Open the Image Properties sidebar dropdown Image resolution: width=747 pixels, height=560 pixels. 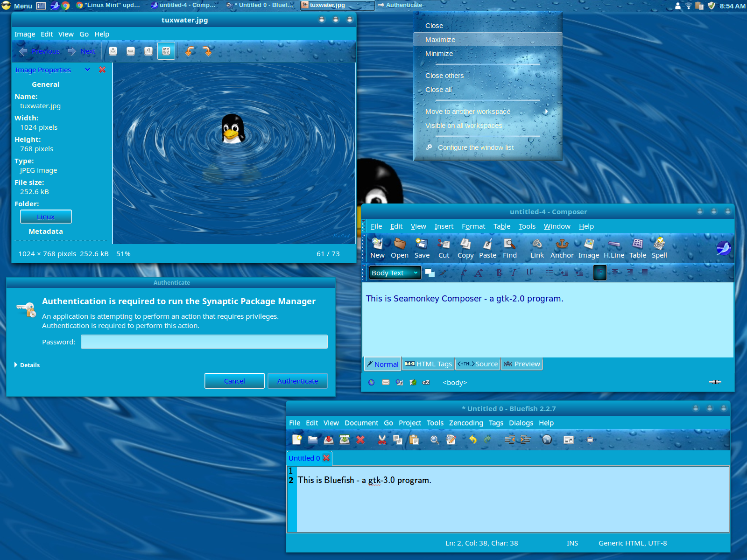[87, 70]
